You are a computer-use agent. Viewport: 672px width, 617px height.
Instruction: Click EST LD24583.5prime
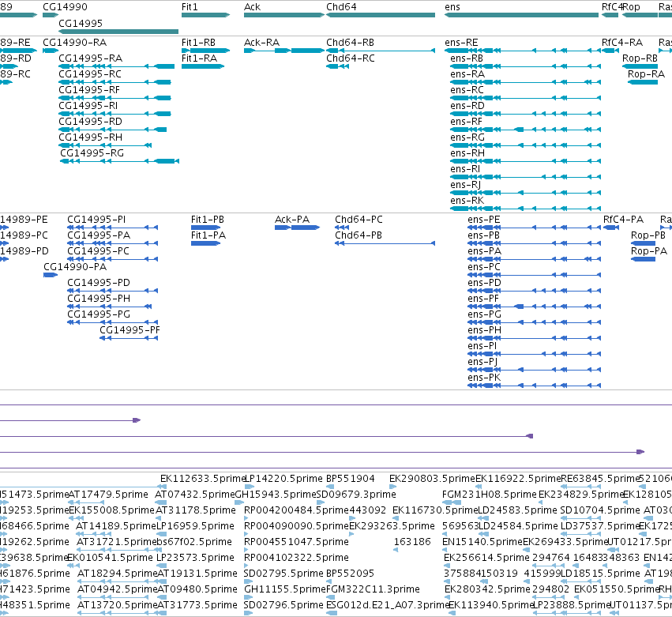tap(518, 510)
